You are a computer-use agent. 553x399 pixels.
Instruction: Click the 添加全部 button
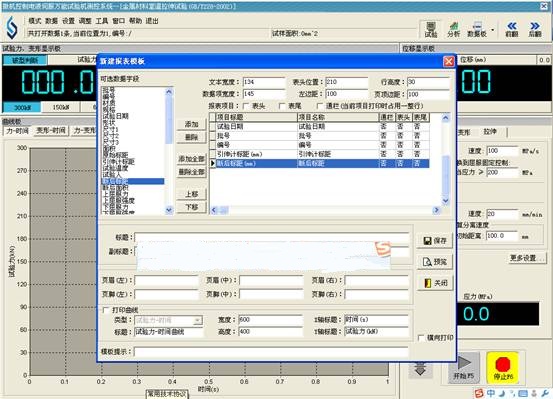[191, 159]
